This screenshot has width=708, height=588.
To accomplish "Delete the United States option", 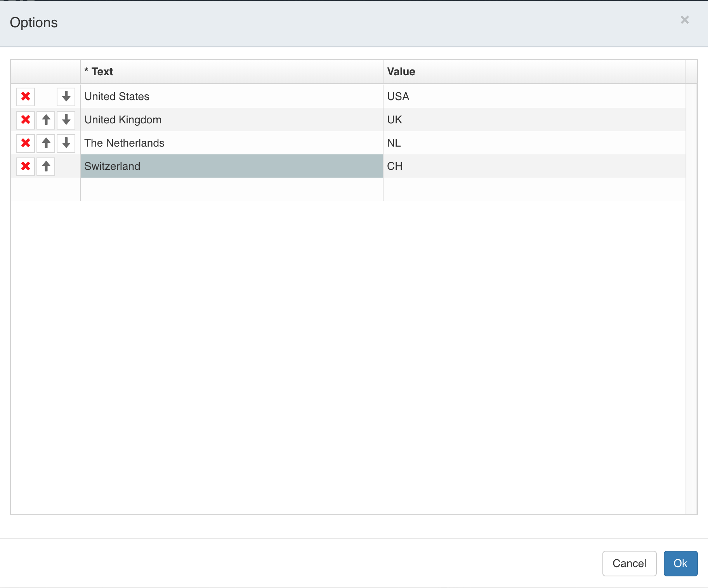I will (x=25, y=97).
